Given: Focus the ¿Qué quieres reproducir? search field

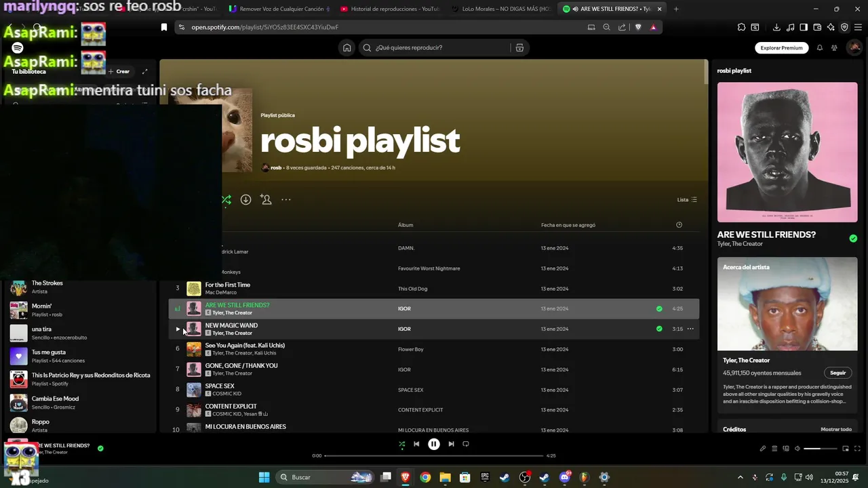Looking at the screenshot, I should pyautogui.click(x=434, y=47).
